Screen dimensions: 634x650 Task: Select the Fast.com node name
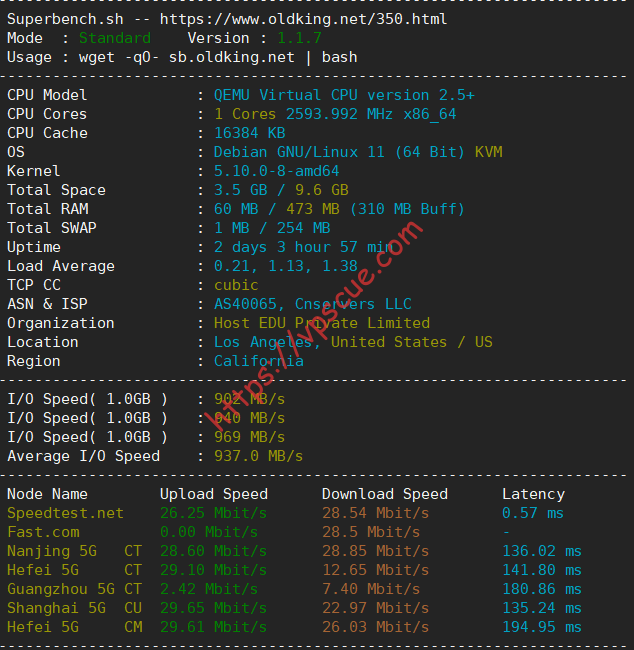point(43,532)
